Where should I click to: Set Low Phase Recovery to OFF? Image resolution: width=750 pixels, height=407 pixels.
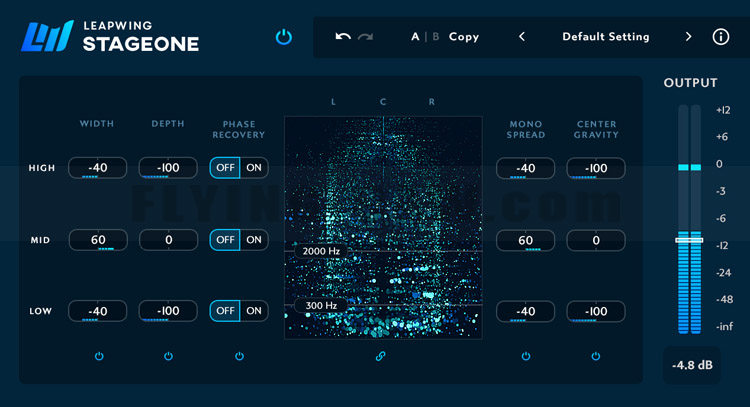pos(225,311)
